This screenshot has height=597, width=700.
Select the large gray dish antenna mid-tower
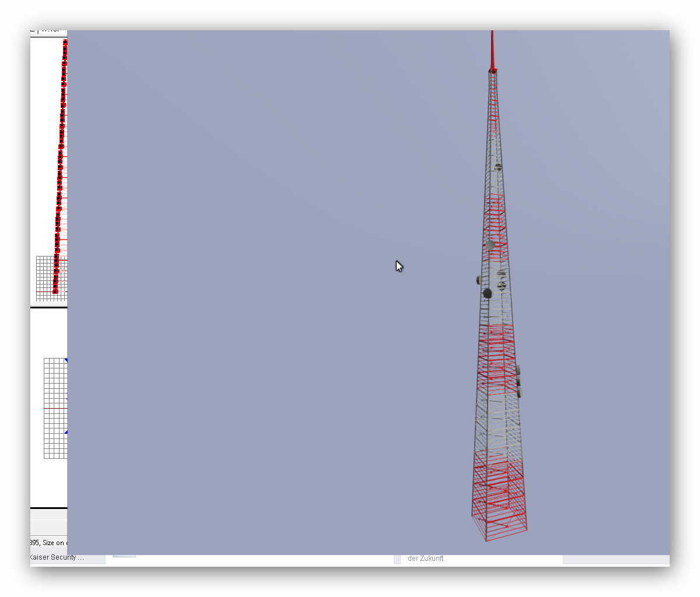click(x=490, y=245)
